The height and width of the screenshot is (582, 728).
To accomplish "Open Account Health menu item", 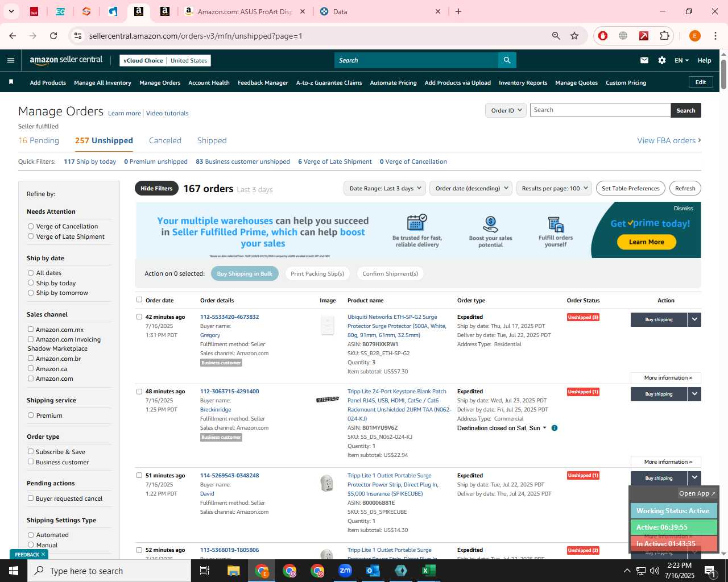I will click(209, 82).
